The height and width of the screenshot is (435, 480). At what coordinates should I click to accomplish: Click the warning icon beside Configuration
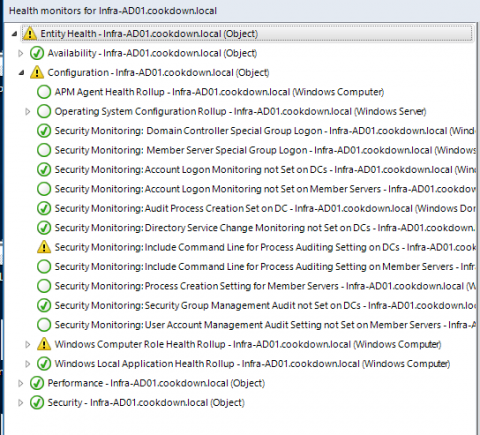point(37,72)
